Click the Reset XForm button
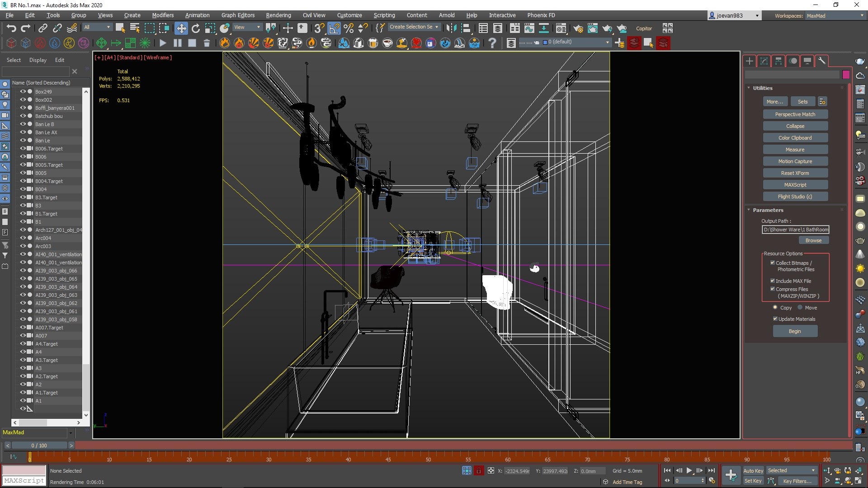 tap(795, 173)
